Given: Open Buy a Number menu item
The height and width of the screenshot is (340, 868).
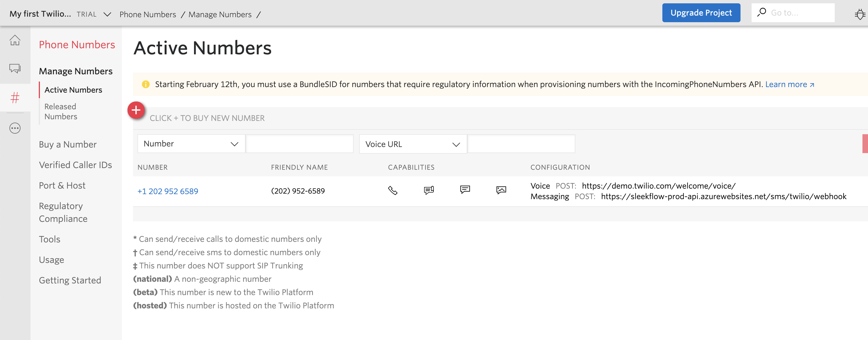Looking at the screenshot, I should tap(67, 144).
